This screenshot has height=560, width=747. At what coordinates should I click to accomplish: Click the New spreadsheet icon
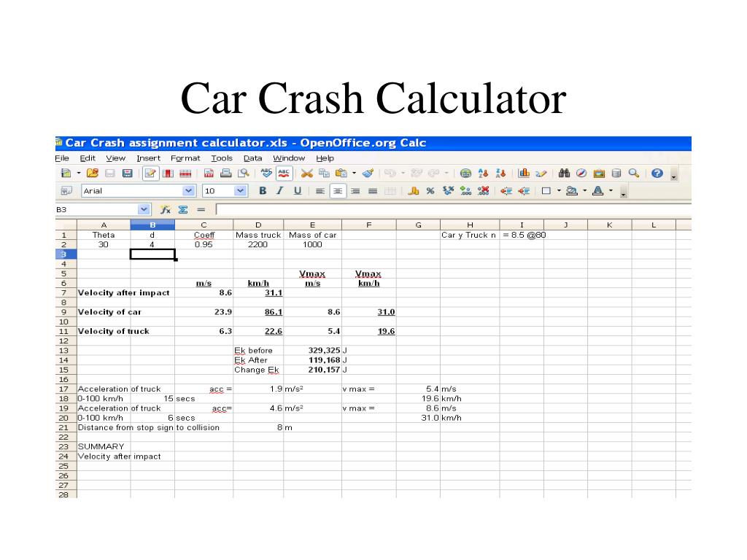coord(66,174)
